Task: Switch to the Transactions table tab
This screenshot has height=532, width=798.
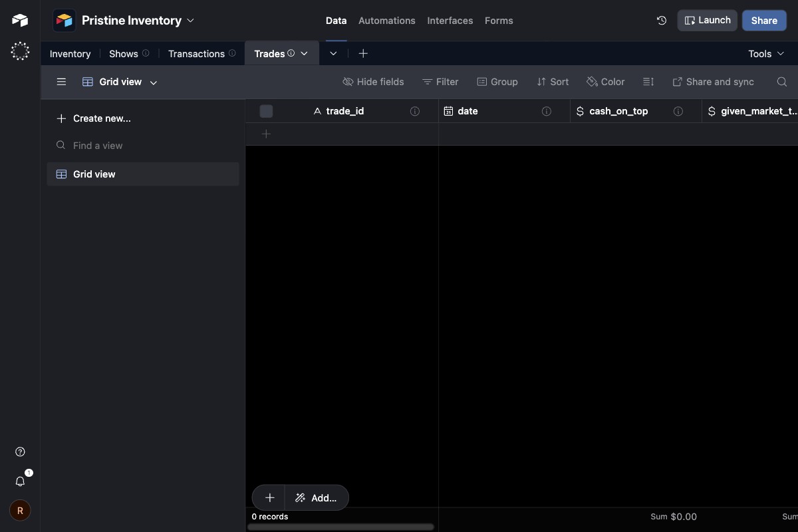Action: pyautogui.click(x=196, y=54)
